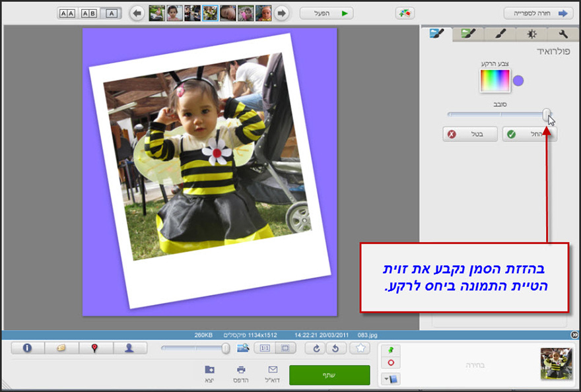This screenshot has width=581, height=392.
Task: Toggle the dual photo (AA) view mode
Action: pyautogui.click(x=67, y=12)
